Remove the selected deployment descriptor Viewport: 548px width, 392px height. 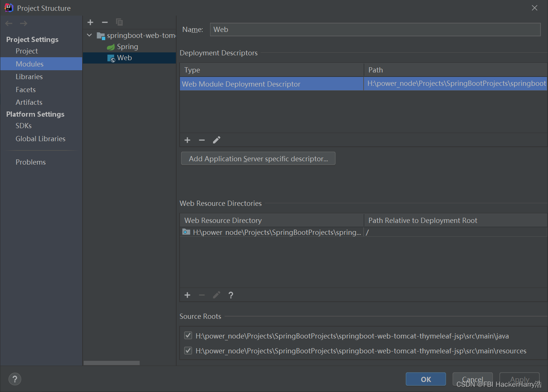pyautogui.click(x=202, y=140)
